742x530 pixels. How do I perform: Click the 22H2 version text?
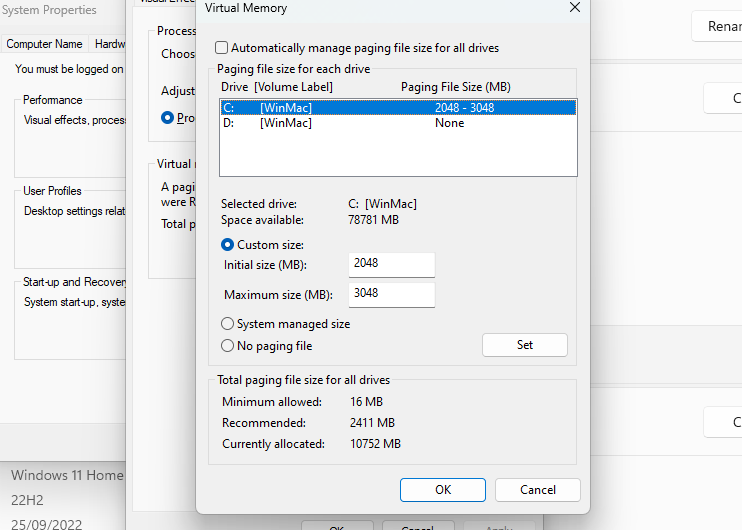27,500
